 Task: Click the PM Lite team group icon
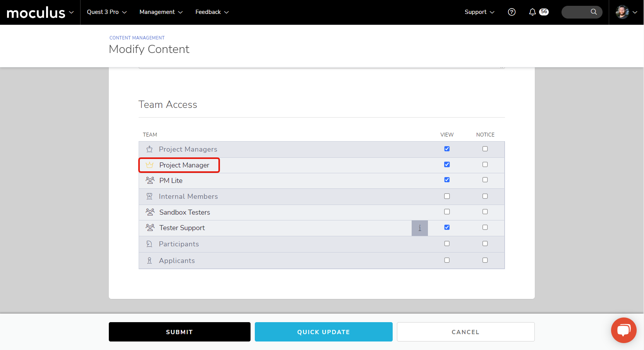[x=150, y=181]
